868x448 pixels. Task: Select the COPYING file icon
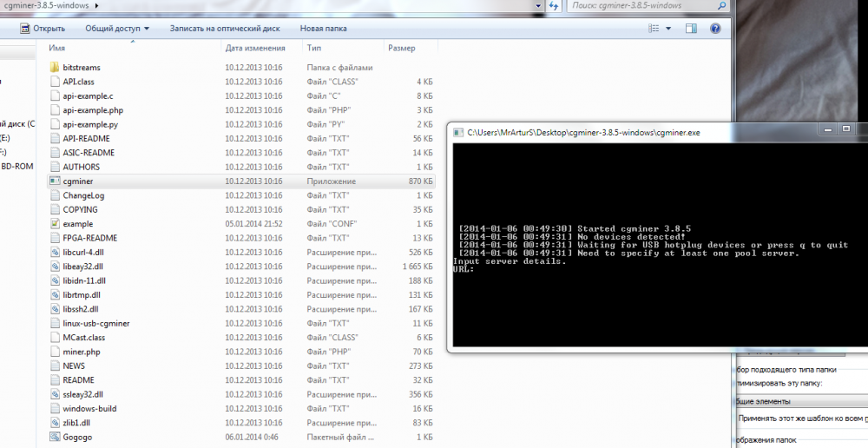(x=54, y=209)
